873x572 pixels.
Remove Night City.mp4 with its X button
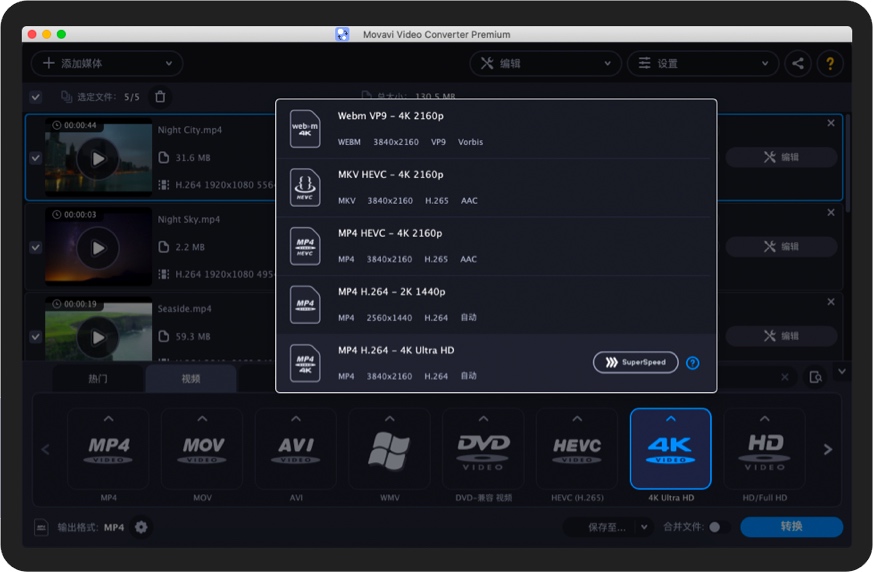coord(831,123)
